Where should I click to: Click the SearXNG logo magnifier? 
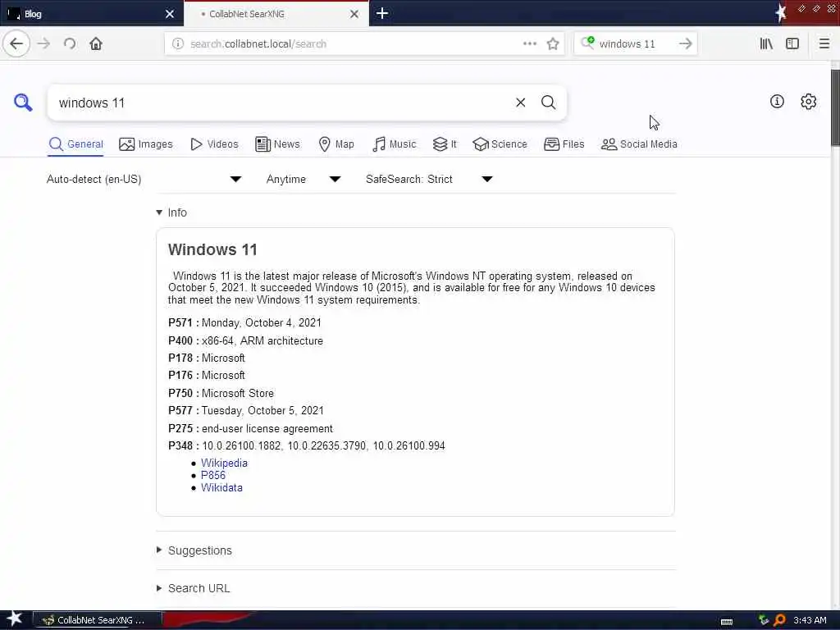point(23,103)
